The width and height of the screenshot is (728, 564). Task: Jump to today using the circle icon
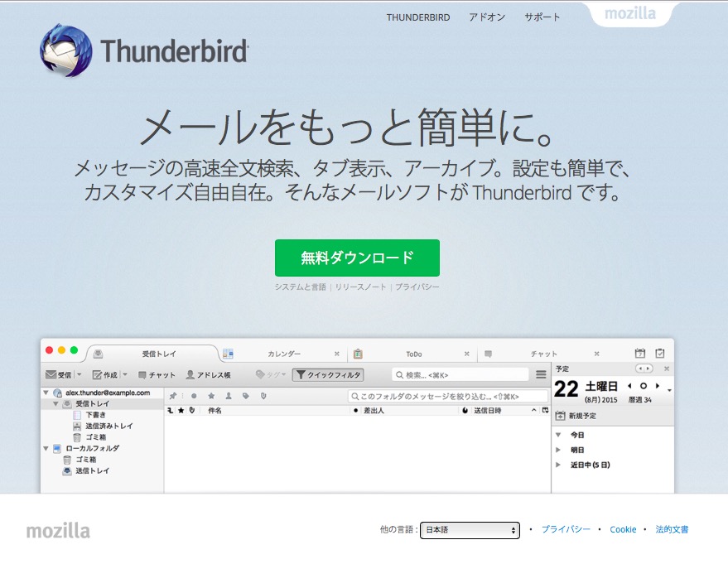[x=643, y=386]
